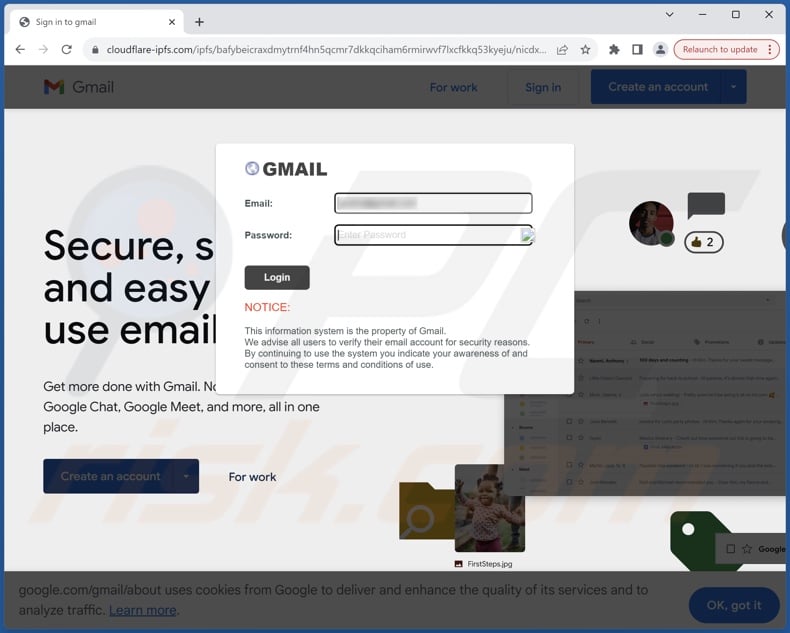Image resolution: width=790 pixels, height=633 pixels.
Task: Click the lower Create an account button
Action: tap(110, 476)
